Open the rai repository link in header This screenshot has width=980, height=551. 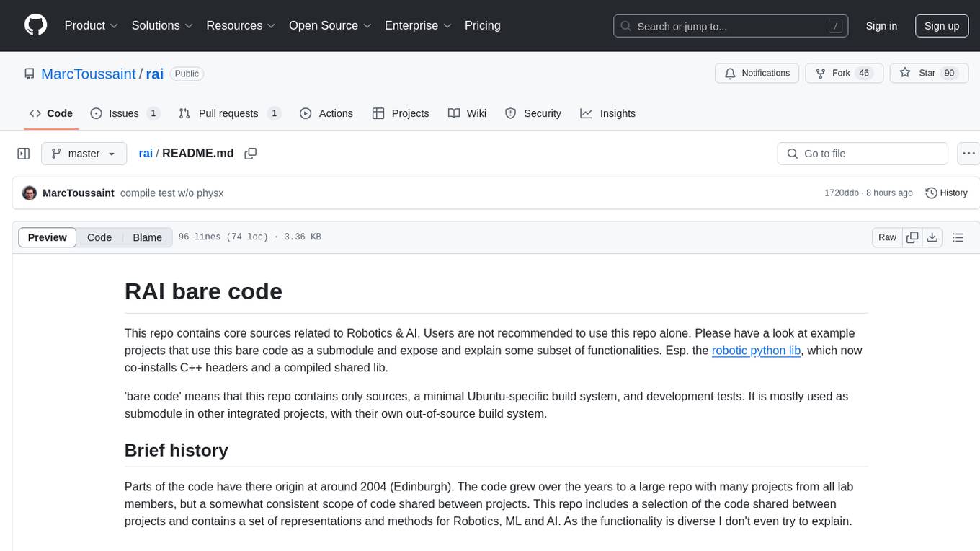(x=155, y=74)
